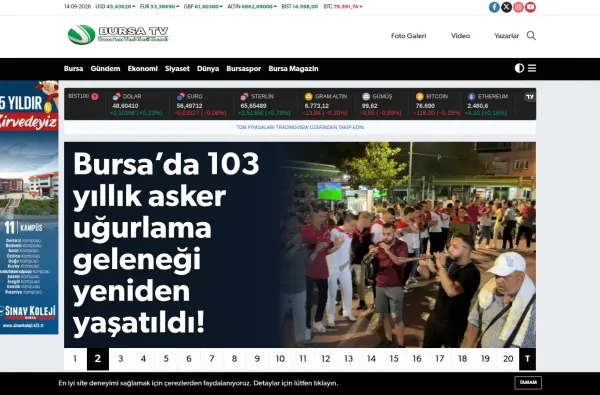Open the Yazarlar page
The width and height of the screenshot is (600, 395).
point(506,36)
